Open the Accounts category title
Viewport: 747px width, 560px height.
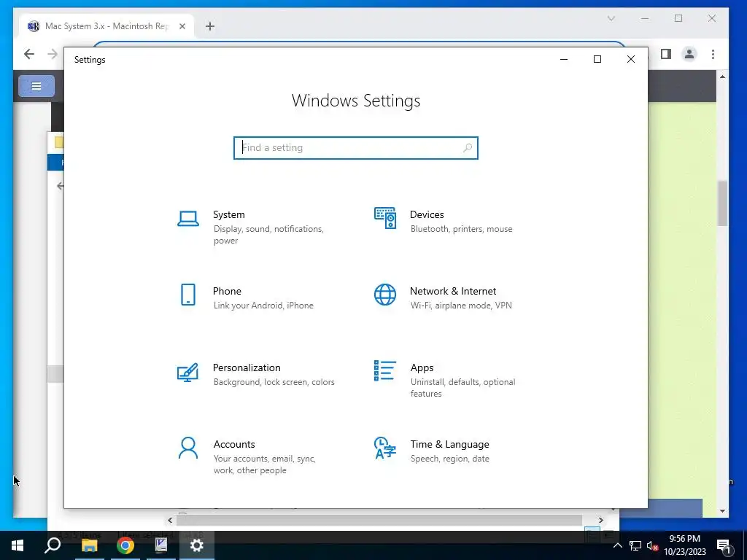tap(234, 444)
